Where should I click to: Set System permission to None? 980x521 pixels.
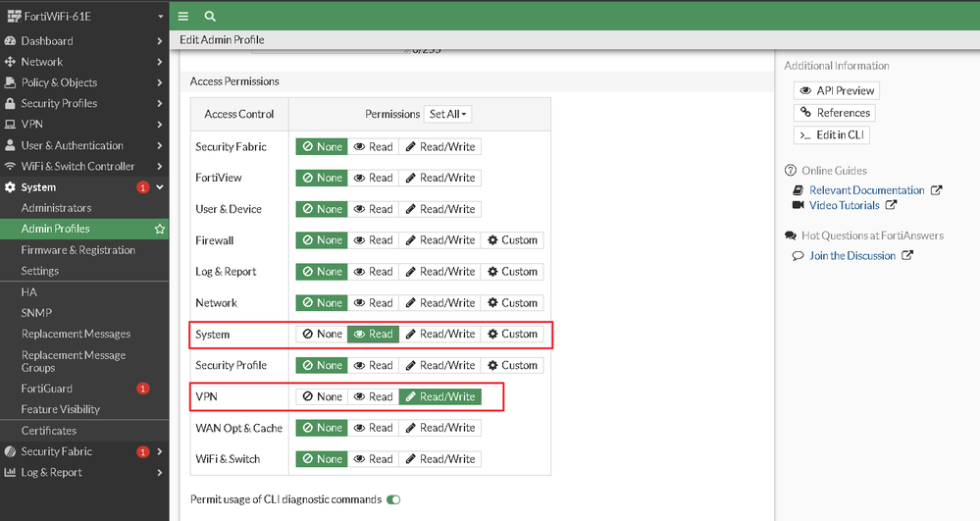click(322, 334)
